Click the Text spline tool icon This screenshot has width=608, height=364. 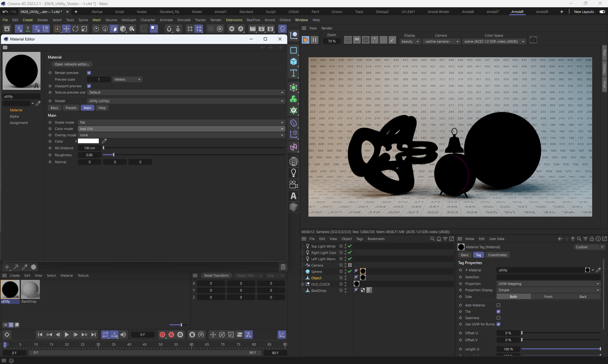(294, 73)
